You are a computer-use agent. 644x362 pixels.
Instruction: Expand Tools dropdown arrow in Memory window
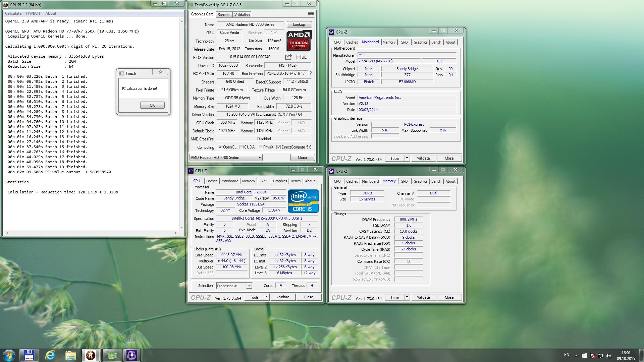coord(407,297)
